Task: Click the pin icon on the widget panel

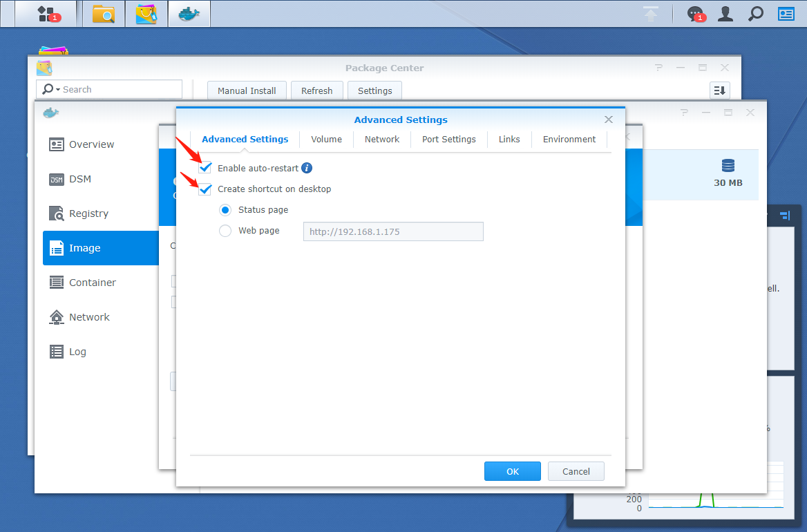Action: (785, 215)
